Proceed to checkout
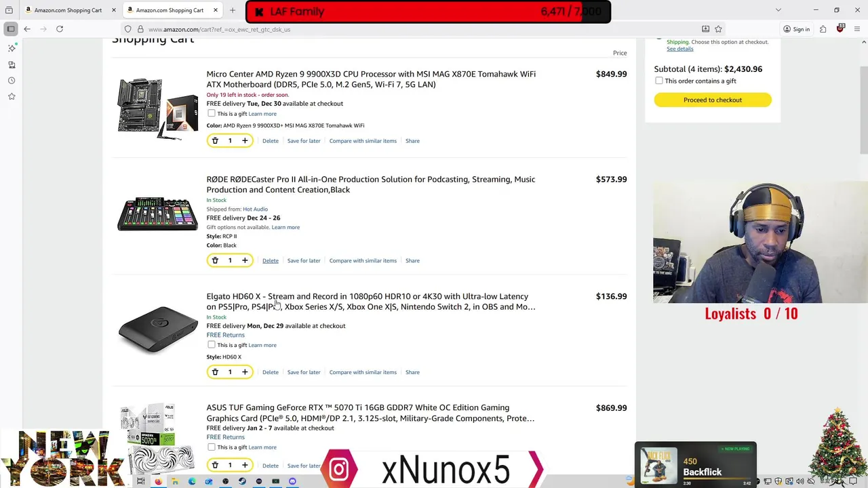This screenshot has width=868, height=488. (713, 100)
